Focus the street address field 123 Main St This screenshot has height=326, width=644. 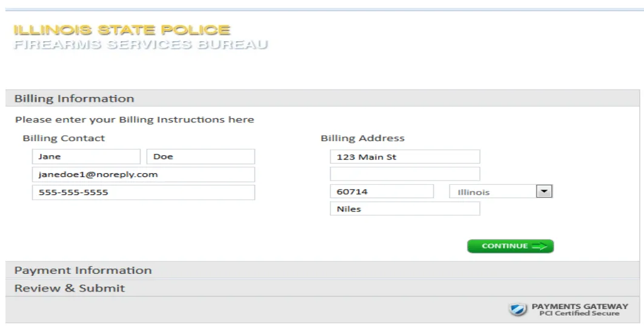tap(405, 157)
